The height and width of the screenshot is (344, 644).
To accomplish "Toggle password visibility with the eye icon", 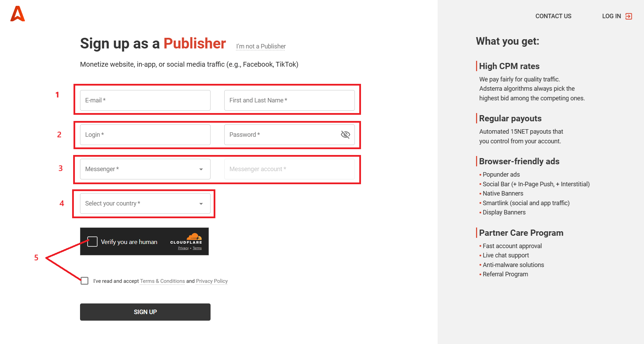I will coord(345,135).
